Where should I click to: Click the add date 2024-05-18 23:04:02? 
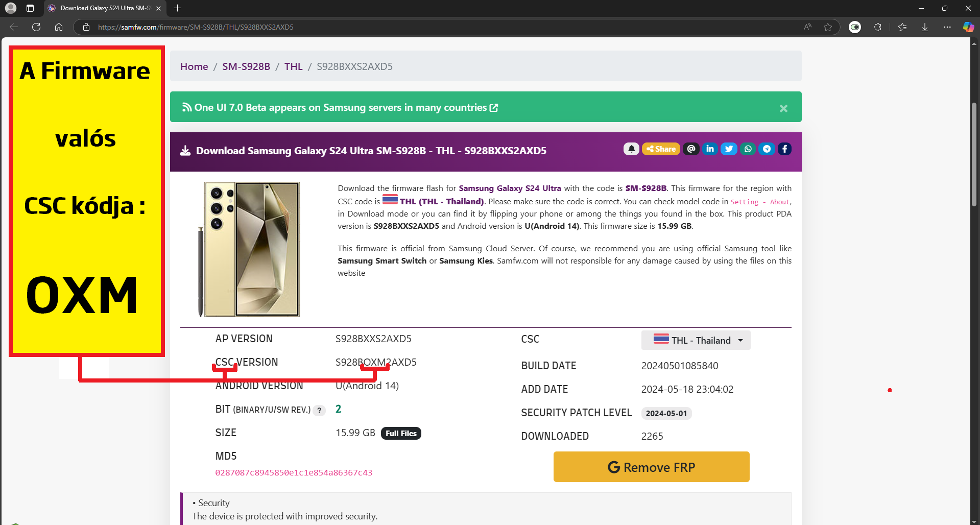[x=687, y=389]
